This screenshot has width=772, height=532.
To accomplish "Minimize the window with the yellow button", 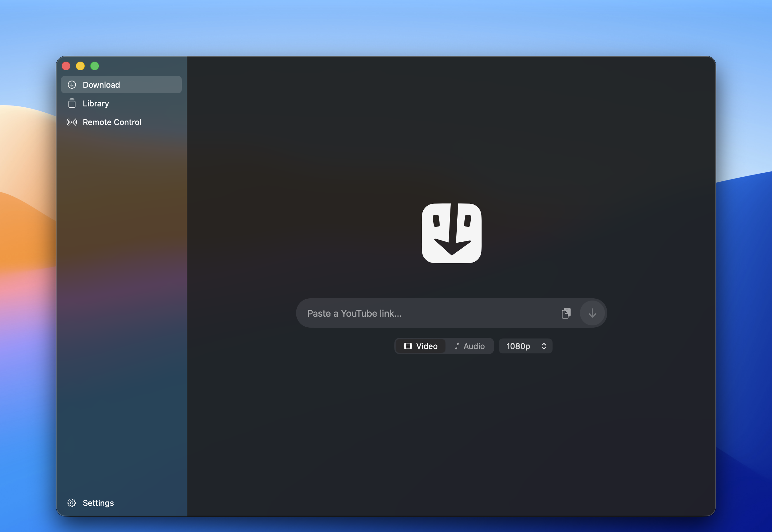I will [80, 66].
